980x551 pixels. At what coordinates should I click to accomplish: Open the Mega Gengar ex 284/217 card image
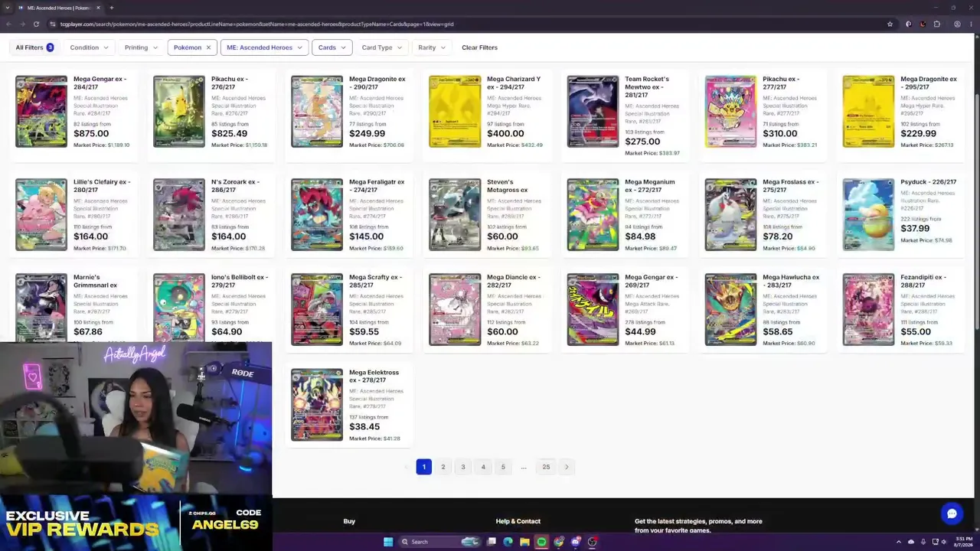pos(41,111)
